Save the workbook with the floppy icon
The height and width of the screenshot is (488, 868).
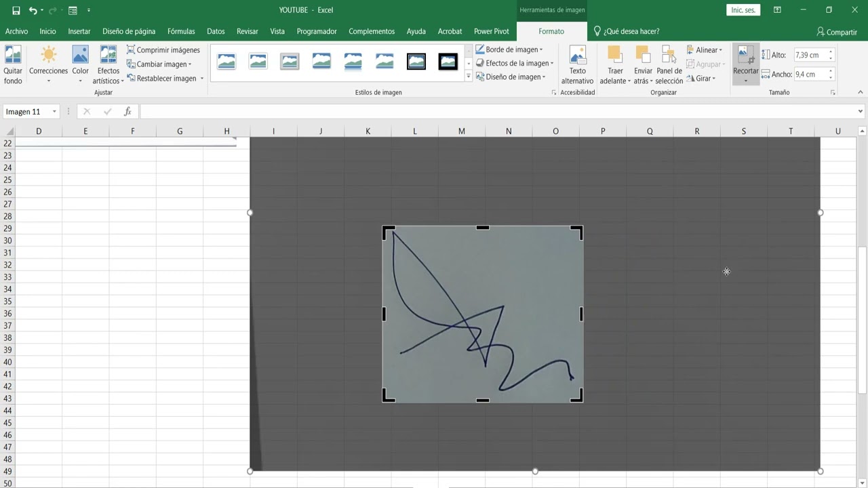(x=16, y=10)
